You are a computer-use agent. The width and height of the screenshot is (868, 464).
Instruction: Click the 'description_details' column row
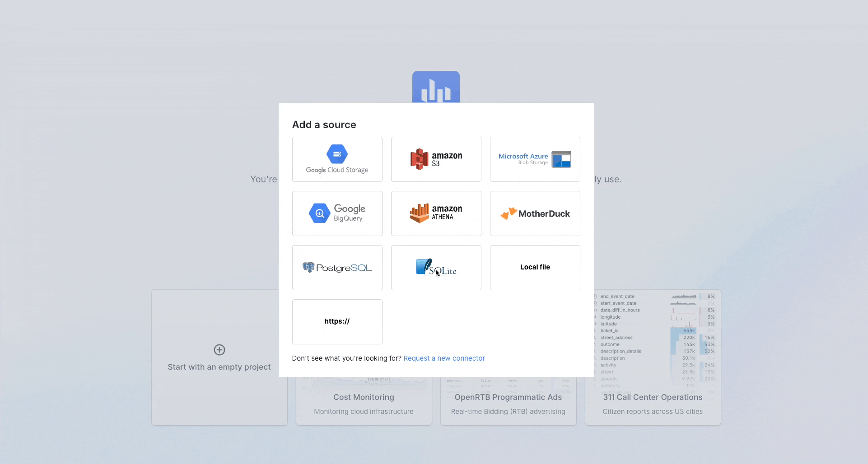(655, 351)
